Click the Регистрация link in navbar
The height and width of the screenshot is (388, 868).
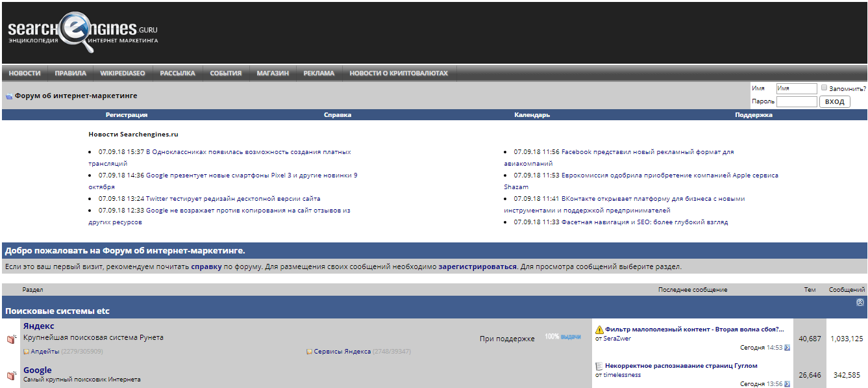click(x=127, y=115)
